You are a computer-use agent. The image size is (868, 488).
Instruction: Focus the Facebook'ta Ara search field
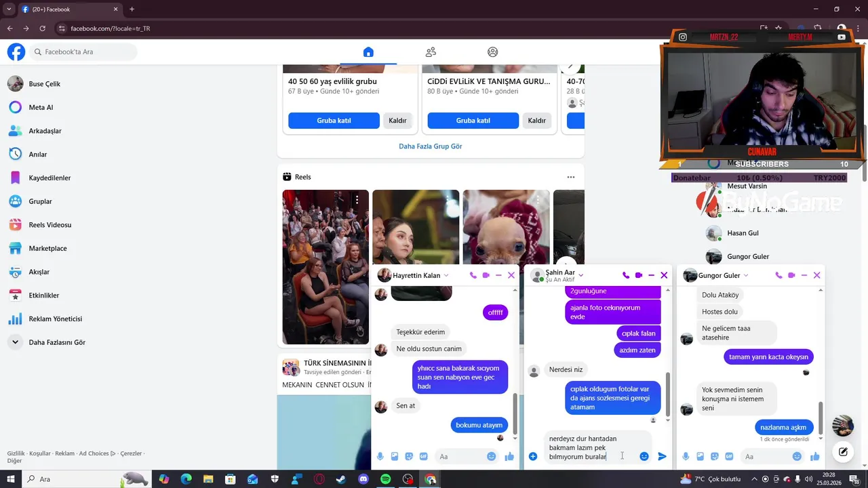[x=83, y=52]
